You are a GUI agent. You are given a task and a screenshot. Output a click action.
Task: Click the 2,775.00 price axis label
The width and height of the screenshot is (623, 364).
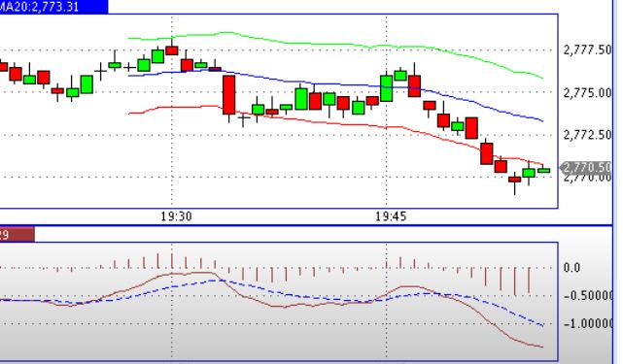coord(587,93)
